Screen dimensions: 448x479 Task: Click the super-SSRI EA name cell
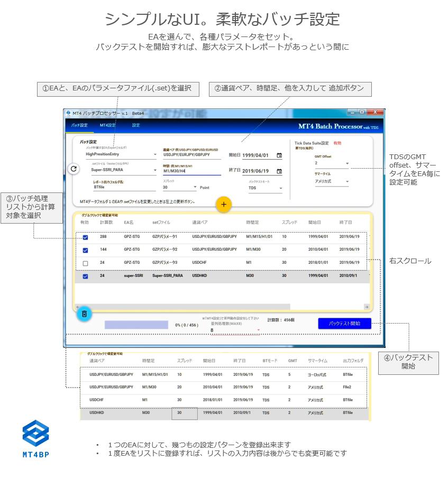tap(133, 275)
